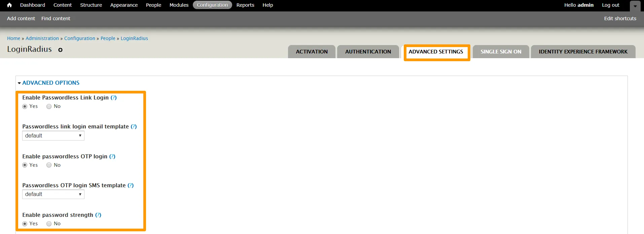Click the Home icon in admin toolbar

pyautogui.click(x=9, y=5)
